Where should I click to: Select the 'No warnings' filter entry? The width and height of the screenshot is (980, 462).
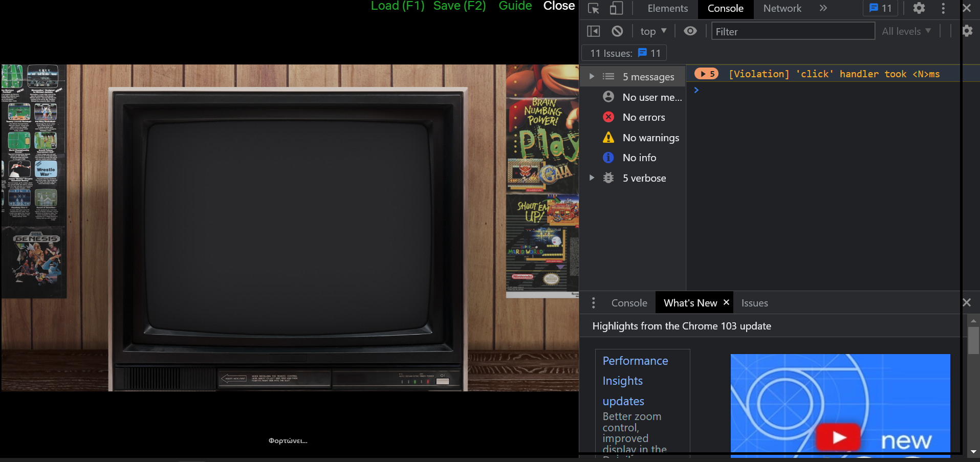point(650,137)
